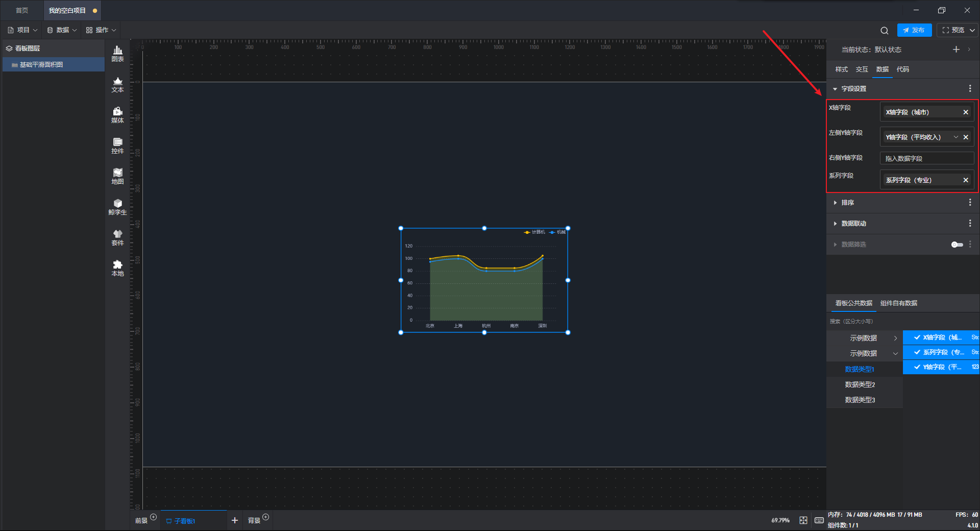Image resolution: width=980 pixels, height=531 pixels.
Task: Click the 发布 publish button
Action: (914, 30)
